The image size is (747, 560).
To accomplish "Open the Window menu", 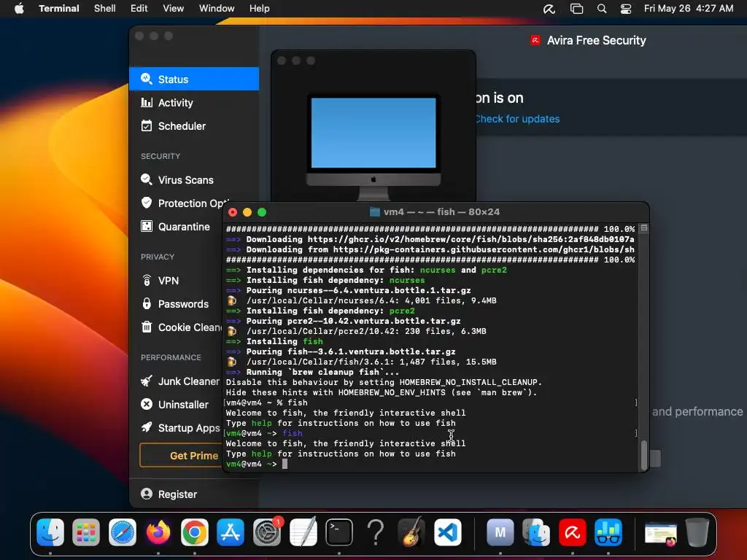I will click(217, 9).
